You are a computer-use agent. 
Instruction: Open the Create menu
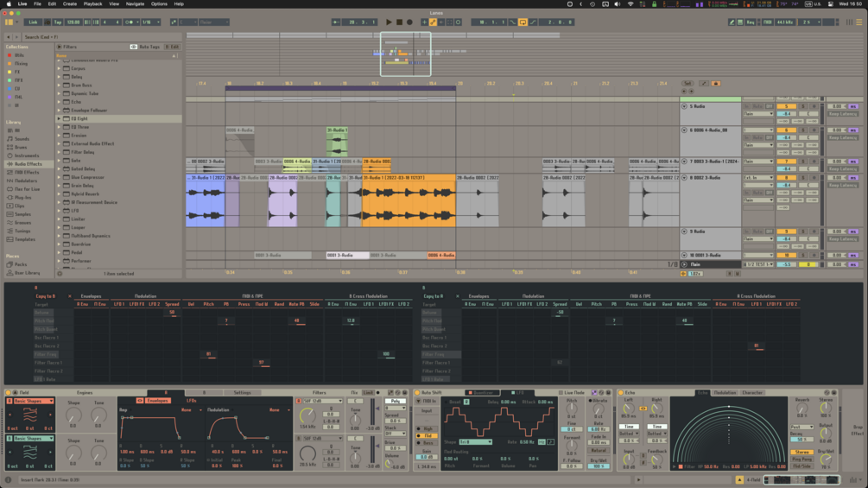point(70,3)
